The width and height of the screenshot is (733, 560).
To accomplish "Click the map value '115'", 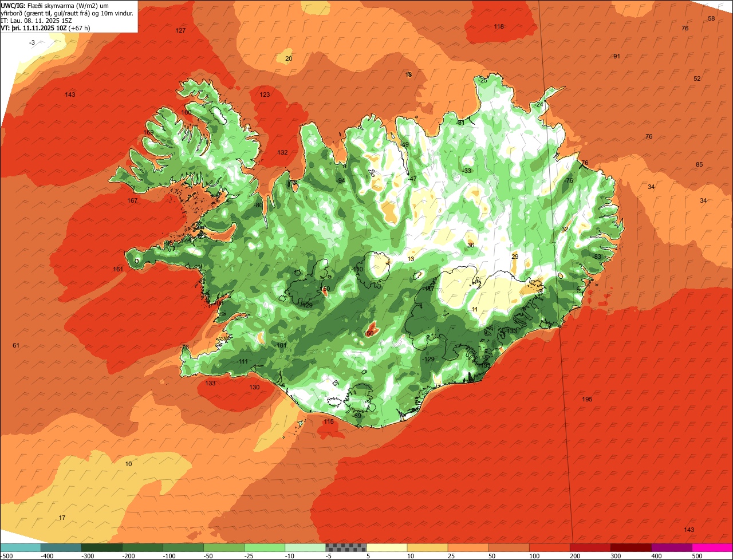I will pyautogui.click(x=329, y=421).
